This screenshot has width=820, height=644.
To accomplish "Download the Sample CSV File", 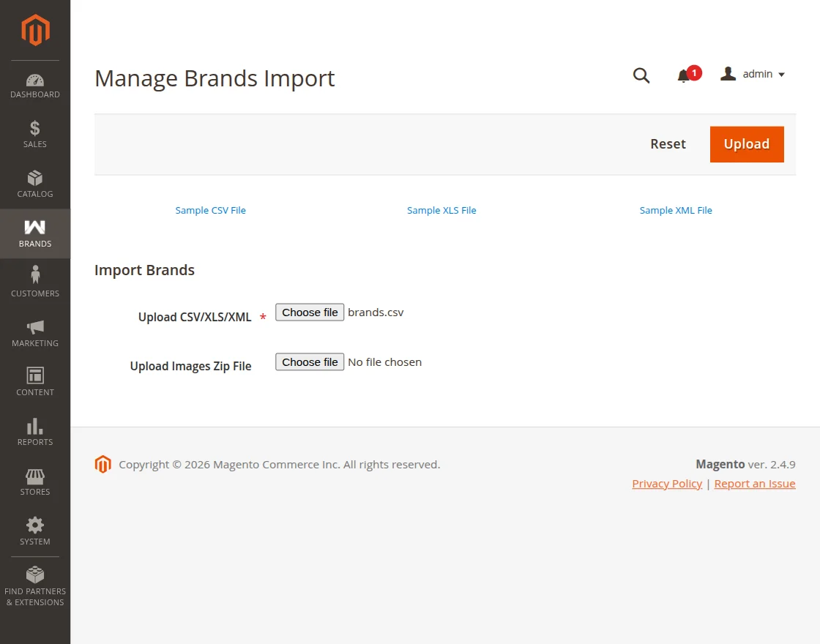I will tap(210, 210).
